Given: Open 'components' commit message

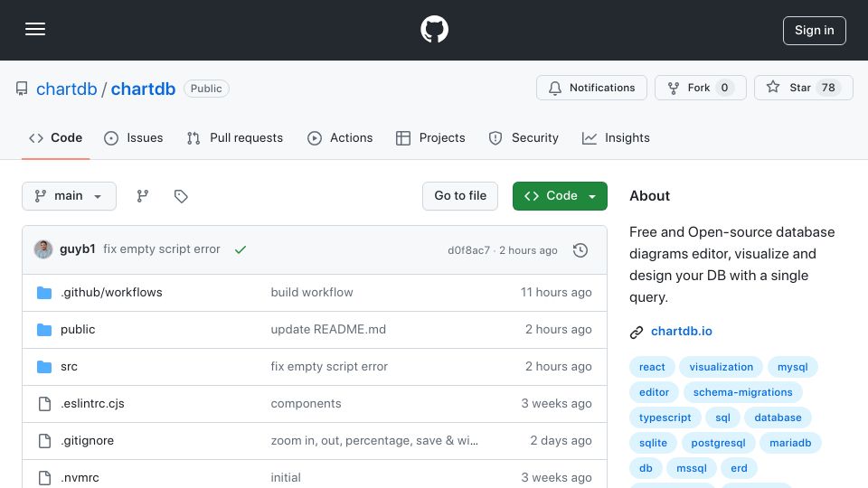Looking at the screenshot, I should tap(306, 403).
